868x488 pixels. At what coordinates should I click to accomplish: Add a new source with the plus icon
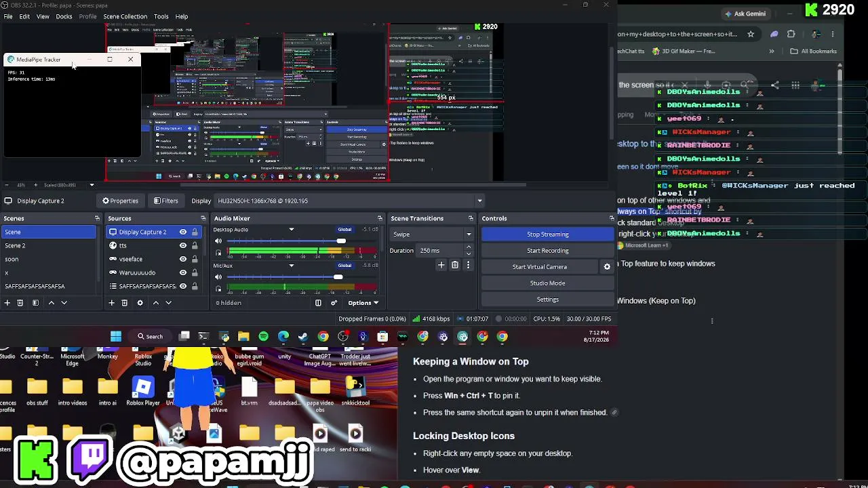[x=112, y=303]
